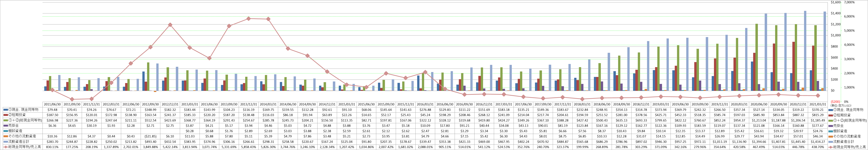Click cash value $79.48 under 2011/06/30
Image resolution: width=868 pixels, height=150 pixels.
(x=53, y=110)
